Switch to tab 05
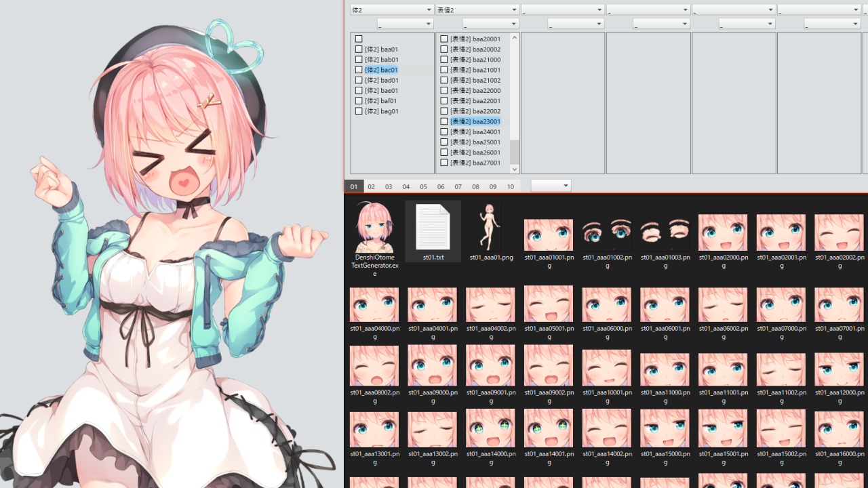Image resolution: width=868 pixels, height=488 pixels. [423, 186]
